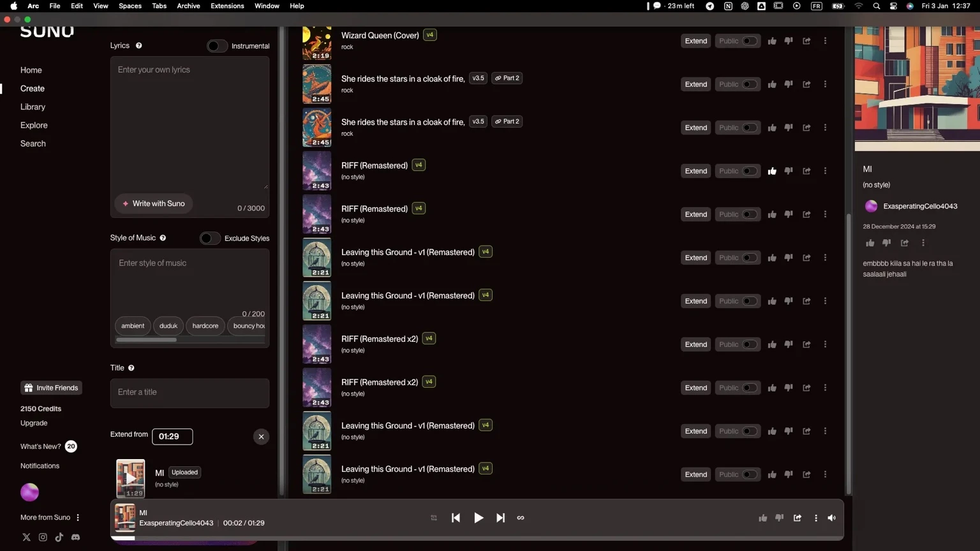Like the Wizard Queen (Cover) song
Screen dimensions: 980x551
pyautogui.click(x=772, y=41)
